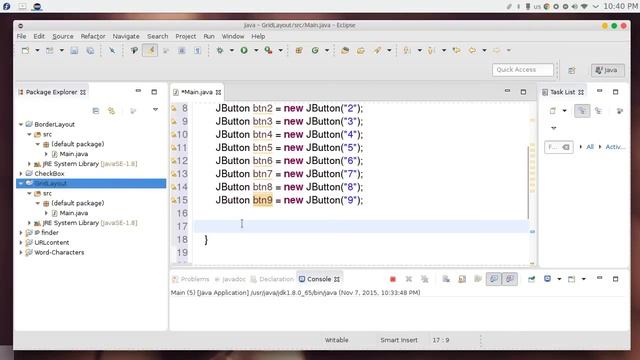640x360 pixels.
Task: Click the Save All toolbar icon
Action: pyautogui.click(x=90, y=50)
